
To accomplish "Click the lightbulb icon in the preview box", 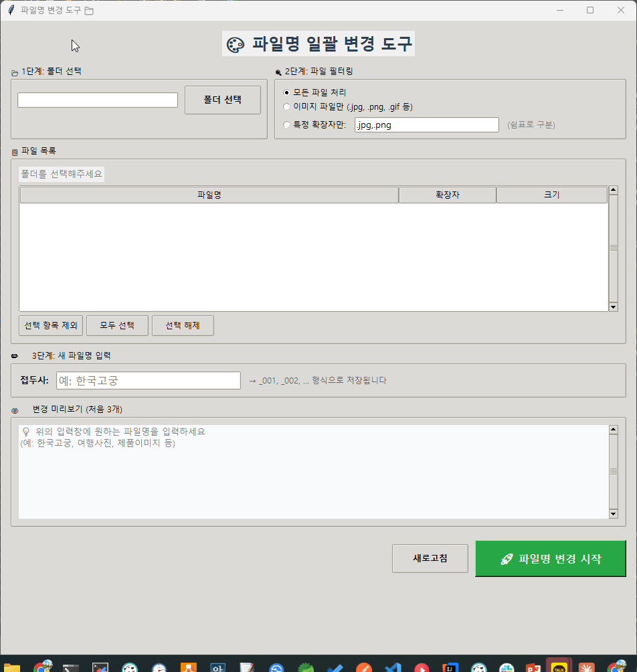I will click(26, 432).
